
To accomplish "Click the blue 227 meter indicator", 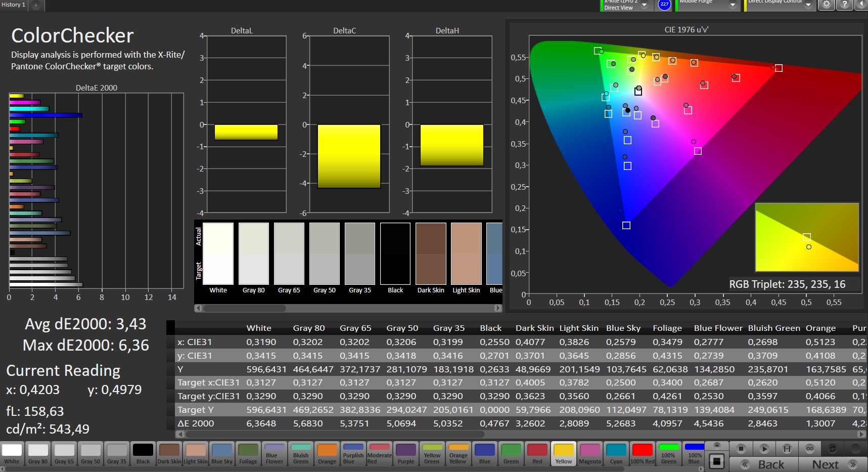I will pyautogui.click(x=664, y=5).
